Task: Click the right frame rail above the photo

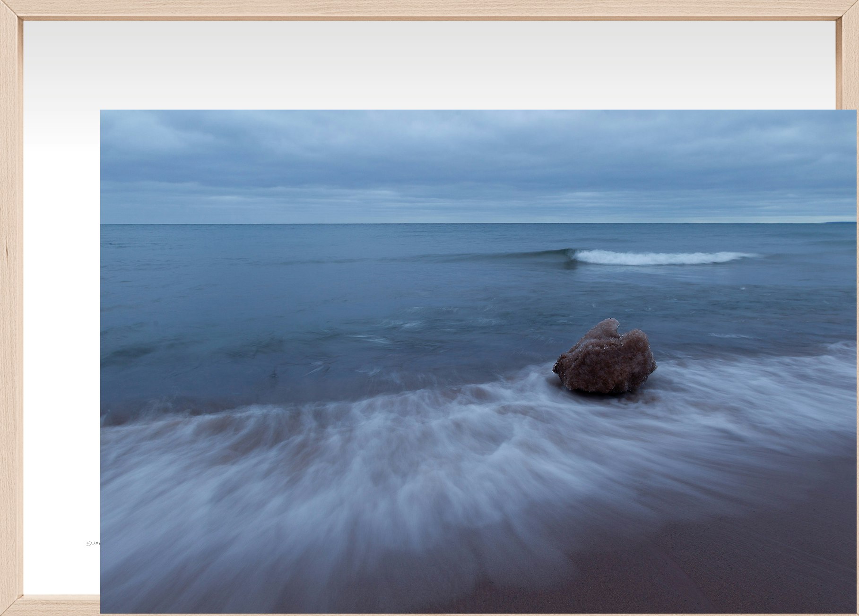Action: click(x=847, y=61)
